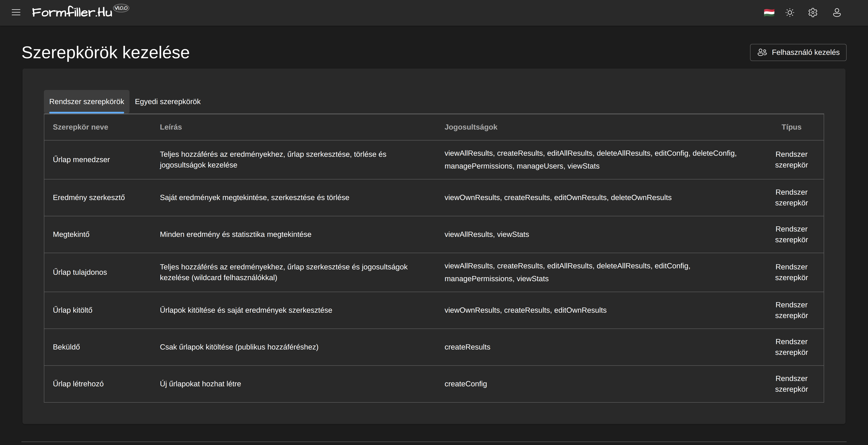The width and height of the screenshot is (868, 445).
Task: Select the Rendszer szerepkörök tab
Action: (x=87, y=102)
